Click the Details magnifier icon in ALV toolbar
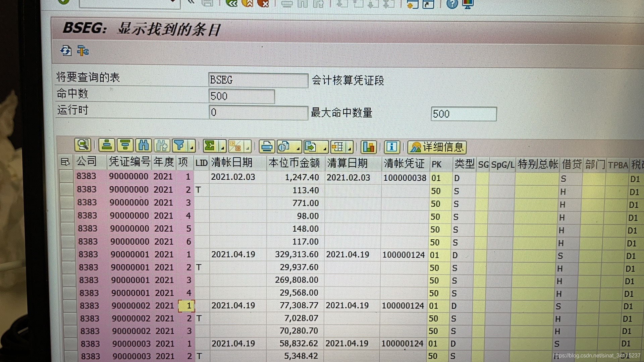 point(83,145)
